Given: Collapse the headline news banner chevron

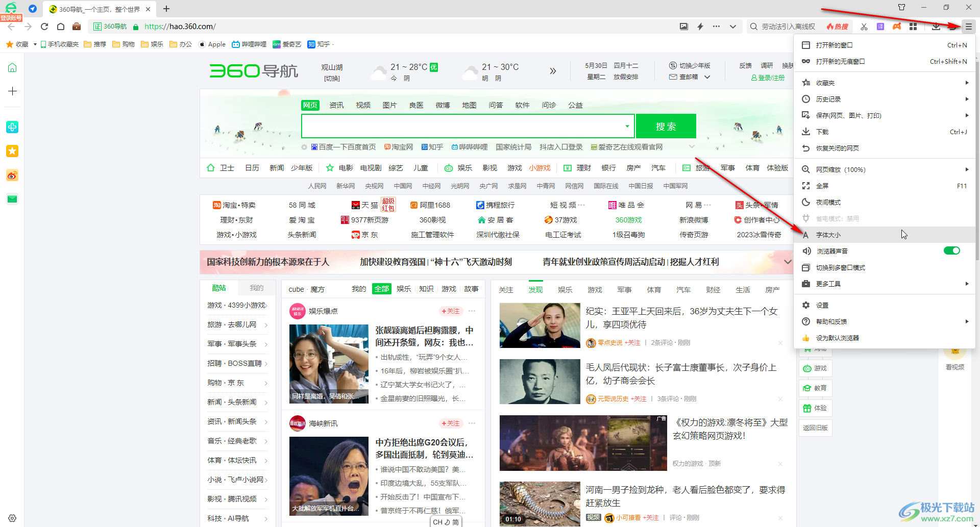Looking at the screenshot, I should point(788,262).
